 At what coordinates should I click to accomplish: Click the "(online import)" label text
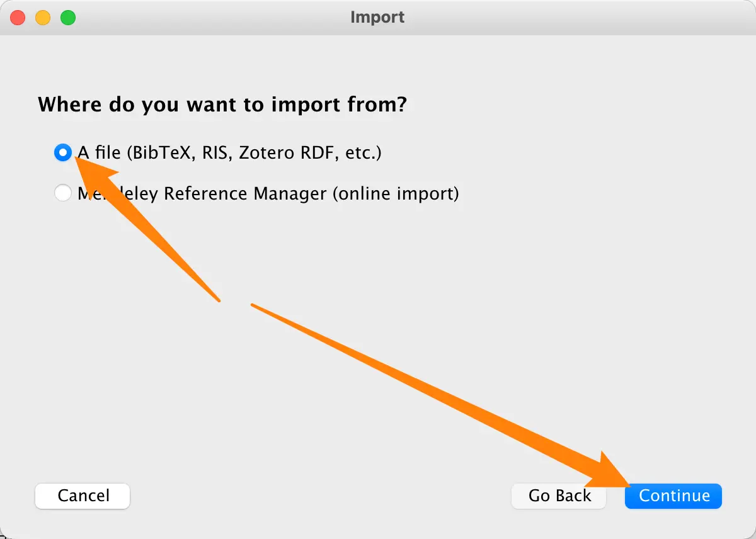point(396,193)
